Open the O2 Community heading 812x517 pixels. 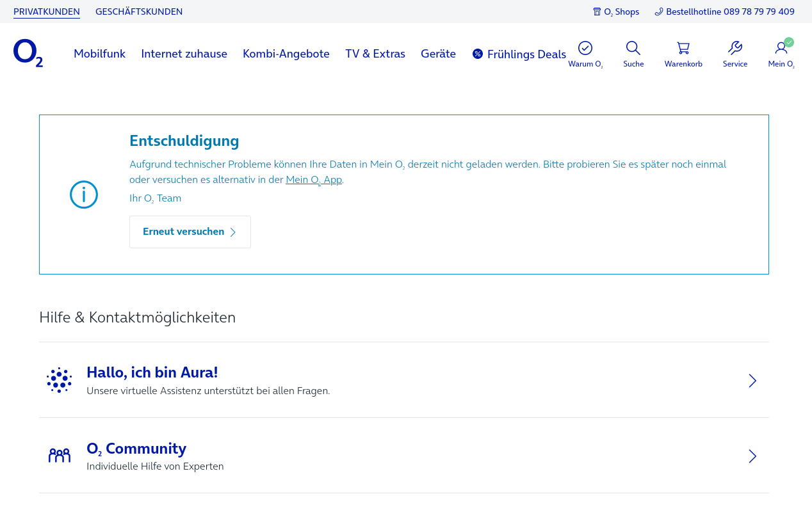pos(136,449)
